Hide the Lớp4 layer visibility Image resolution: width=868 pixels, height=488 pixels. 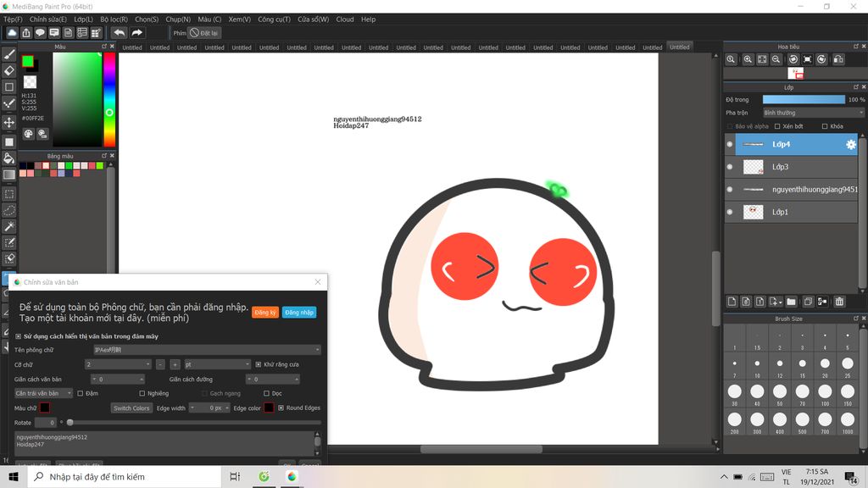[730, 144]
